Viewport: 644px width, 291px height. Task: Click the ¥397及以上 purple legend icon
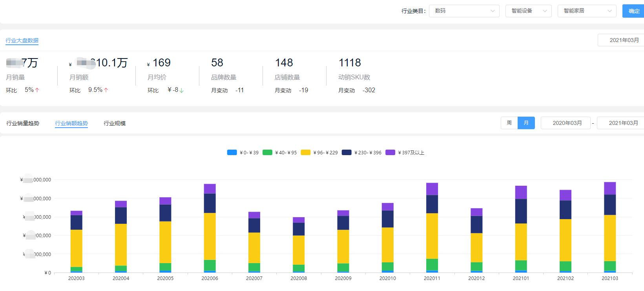(390, 152)
